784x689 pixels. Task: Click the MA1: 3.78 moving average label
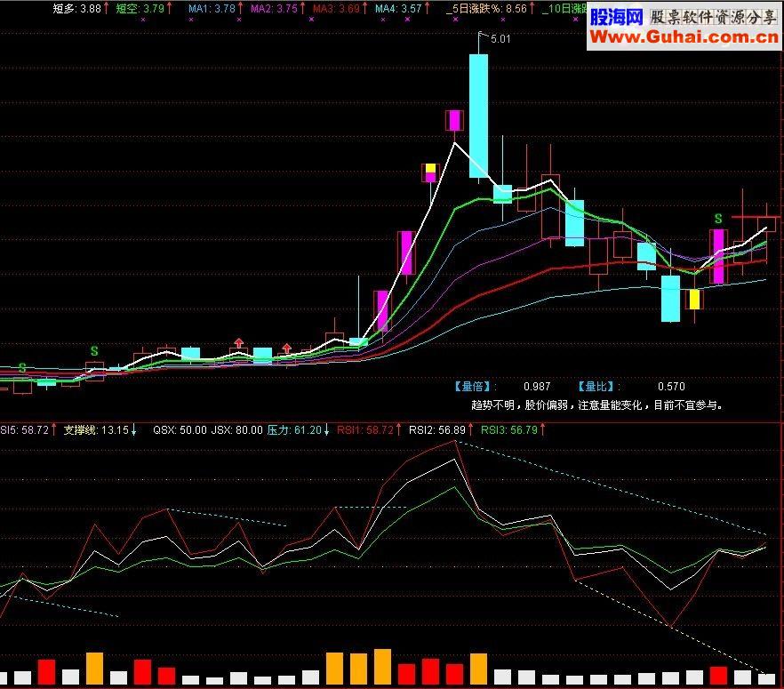tap(212, 9)
